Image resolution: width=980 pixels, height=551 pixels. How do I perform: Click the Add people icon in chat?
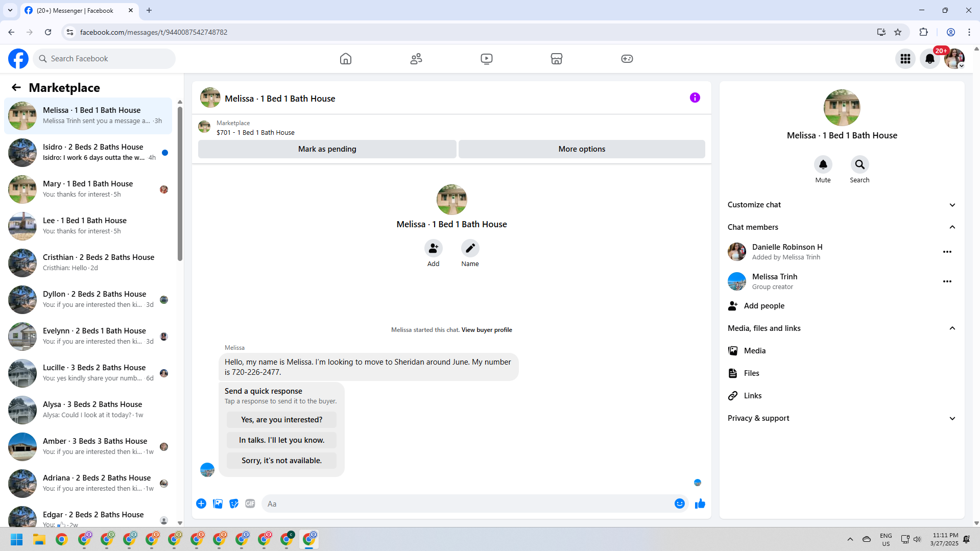tap(434, 248)
